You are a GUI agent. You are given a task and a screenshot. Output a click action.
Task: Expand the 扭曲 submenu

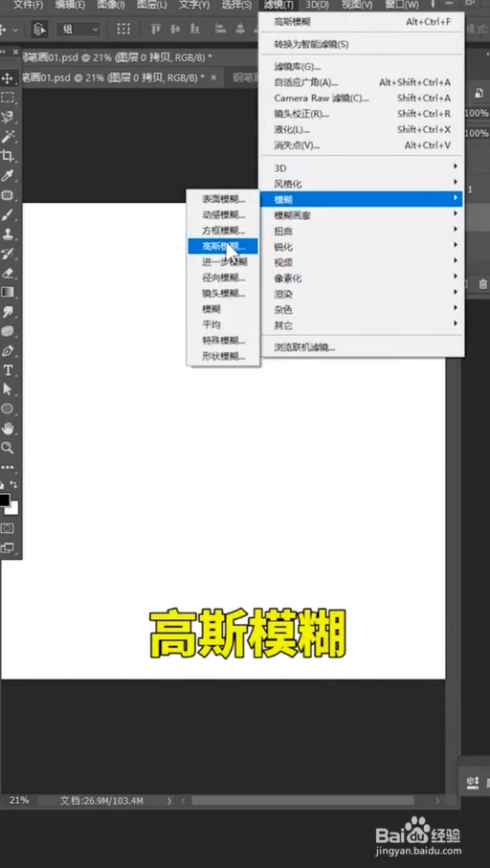click(x=362, y=231)
